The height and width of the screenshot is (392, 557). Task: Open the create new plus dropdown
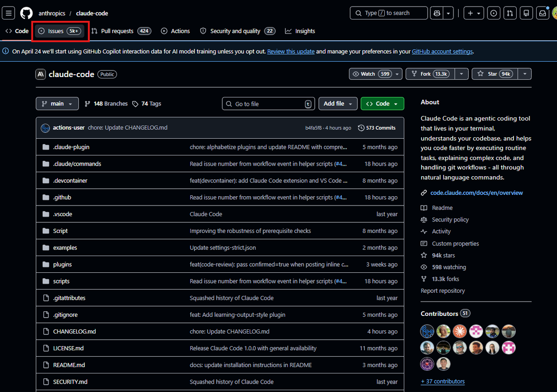coord(474,13)
